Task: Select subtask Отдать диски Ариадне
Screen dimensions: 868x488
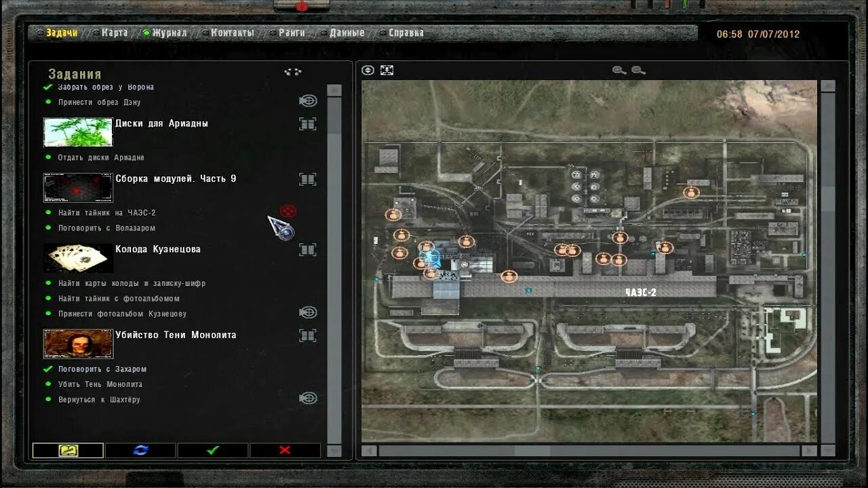Action: pyautogui.click(x=101, y=157)
